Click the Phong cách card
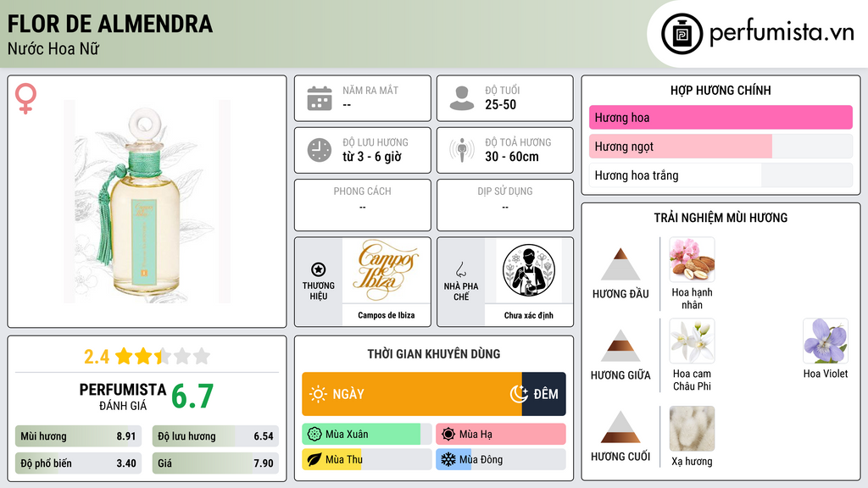 [x=363, y=205]
